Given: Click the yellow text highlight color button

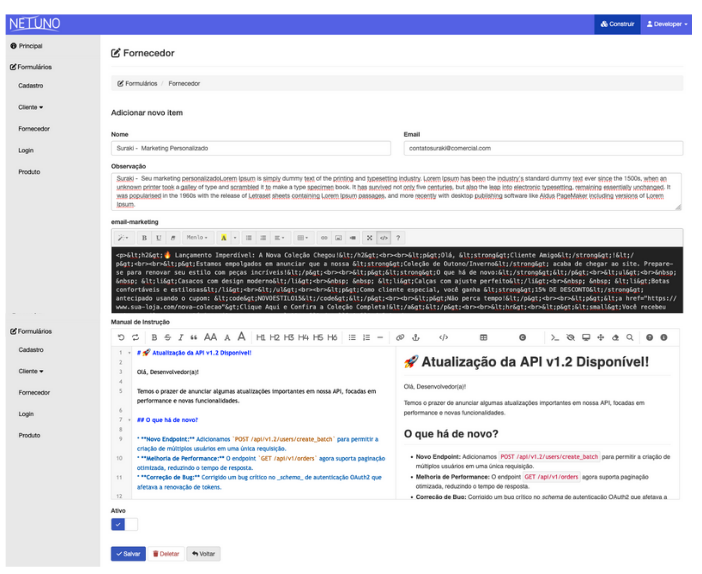Looking at the screenshot, I should click(x=222, y=238).
